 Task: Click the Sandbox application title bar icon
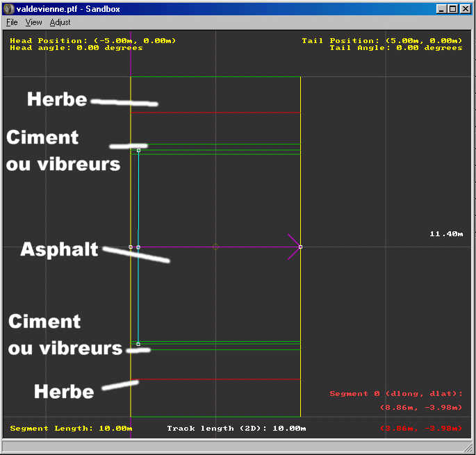point(8,9)
